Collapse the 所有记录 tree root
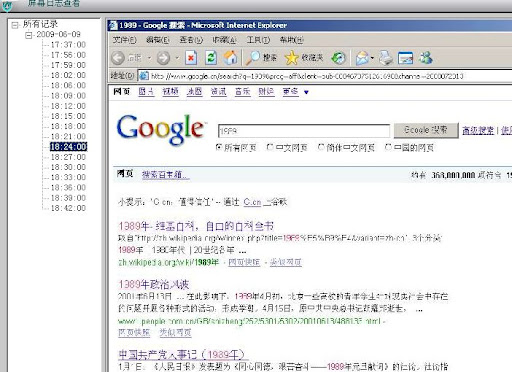 [15, 25]
